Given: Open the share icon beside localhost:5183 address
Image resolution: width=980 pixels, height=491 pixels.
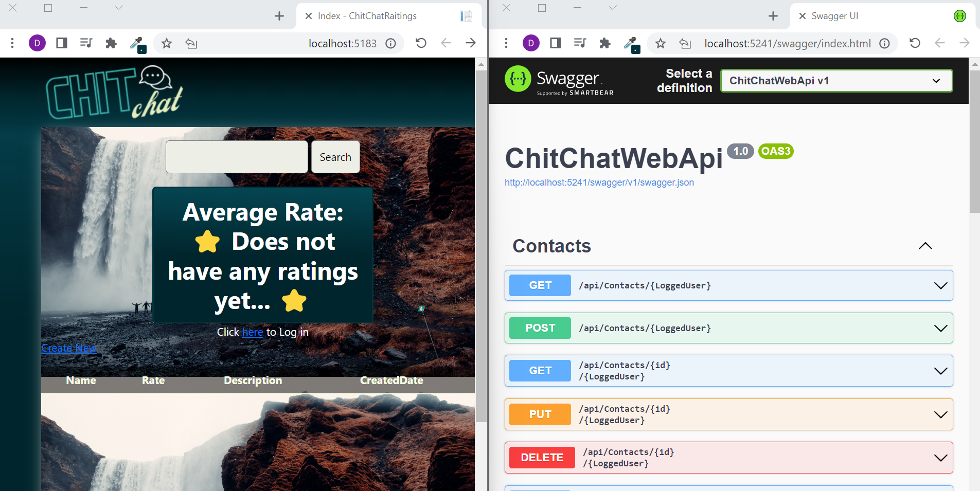Looking at the screenshot, I should 191,43.
